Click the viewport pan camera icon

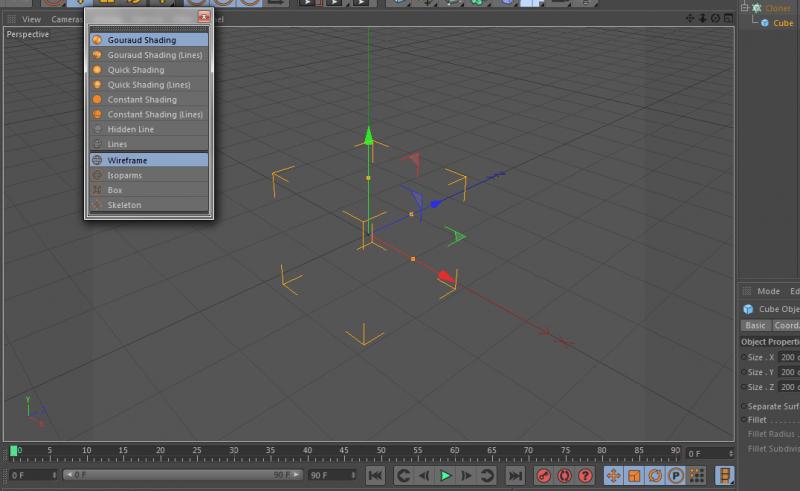[690, 19]
